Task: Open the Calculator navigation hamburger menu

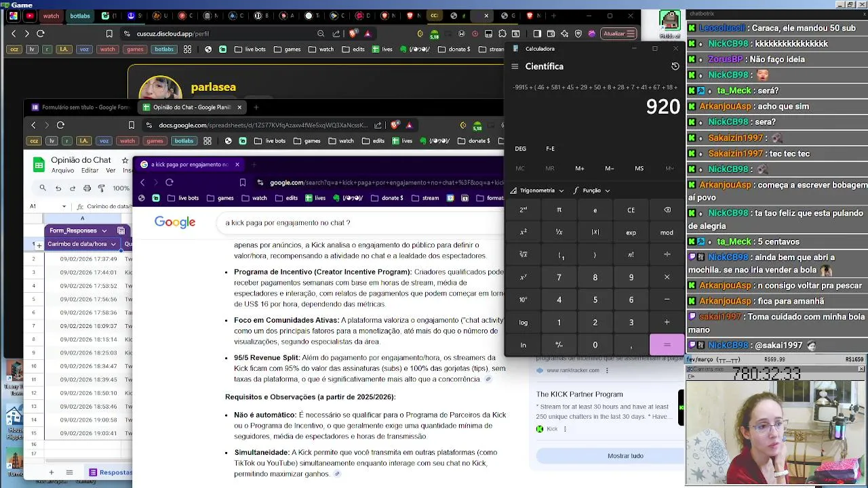Action: point(515,66)
